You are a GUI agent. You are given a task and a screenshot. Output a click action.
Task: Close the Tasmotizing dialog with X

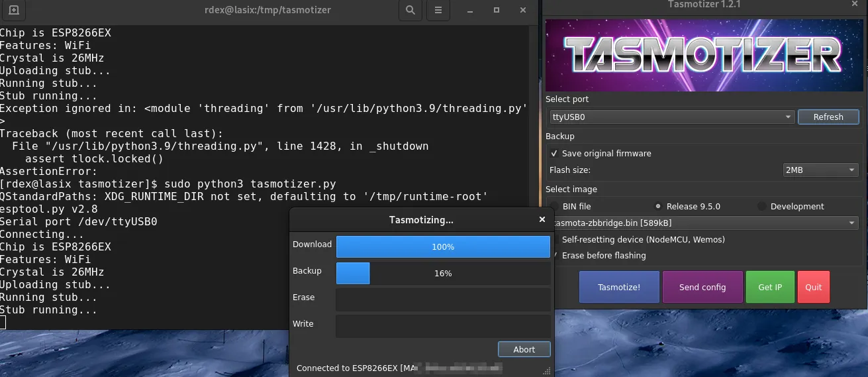pyautogui.click(x=542, y=219)
